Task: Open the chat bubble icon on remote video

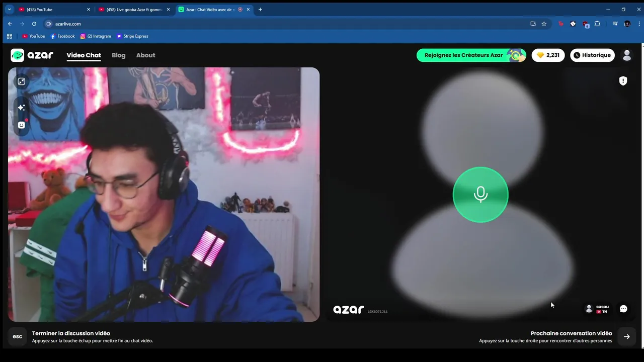Action: pyautogui.click(x=623, y=309)
